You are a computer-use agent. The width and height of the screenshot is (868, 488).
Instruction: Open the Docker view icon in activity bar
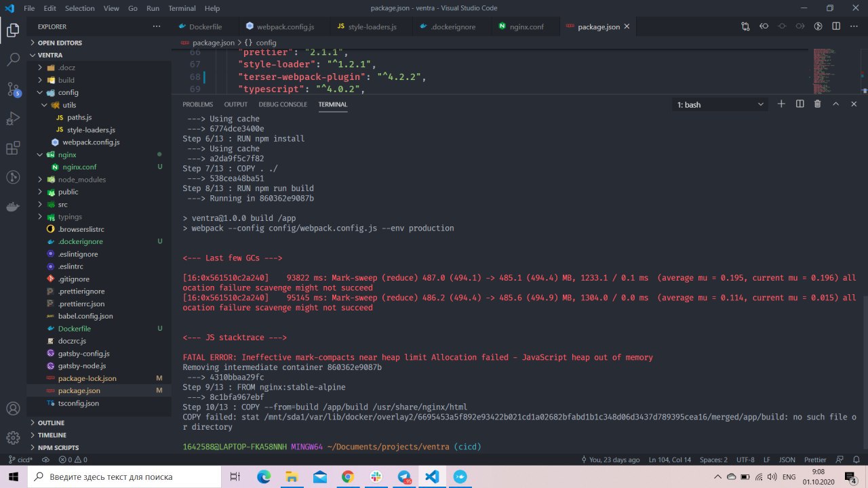13,207
